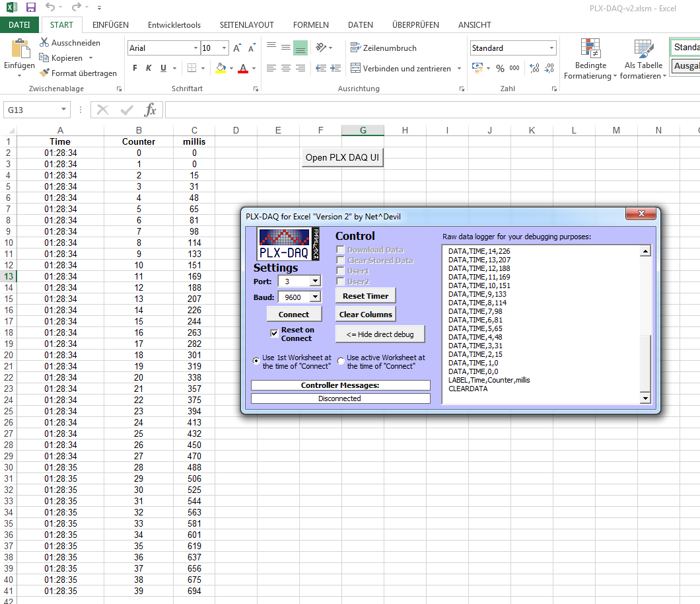The width and height of the screenshot is (700, 604).
Task: Select Use 1st Worksheet radio option
Action: tap(256, 361)
